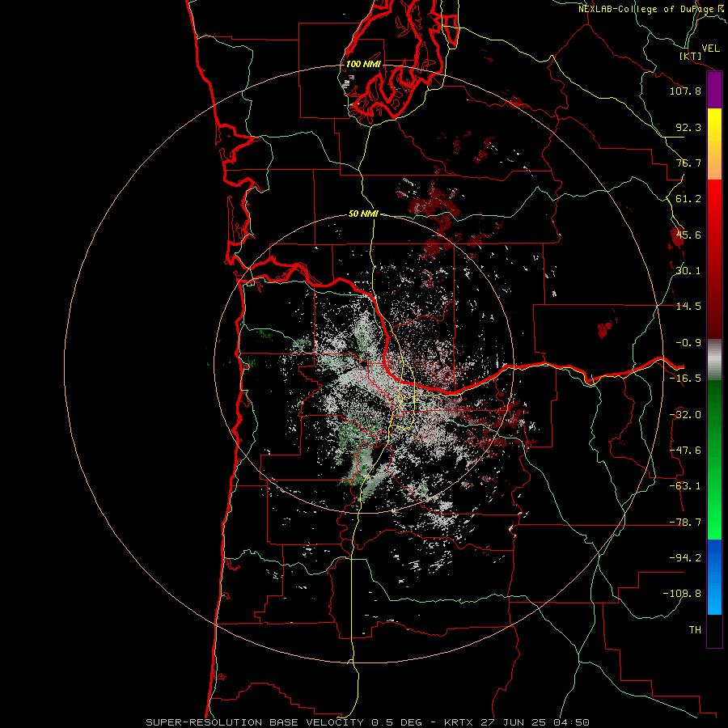Click the 100 NMI range ring label
This screenshot has width=728, height=728.
(363, 64)
